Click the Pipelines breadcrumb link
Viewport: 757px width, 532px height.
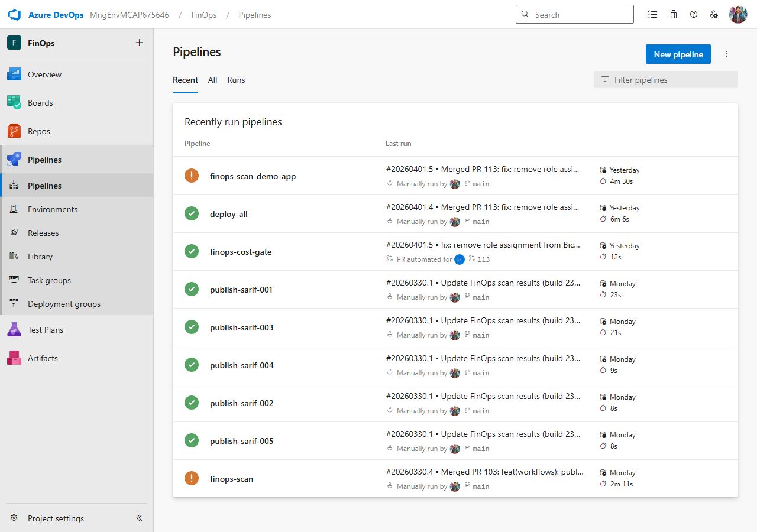tap(255, 15)
